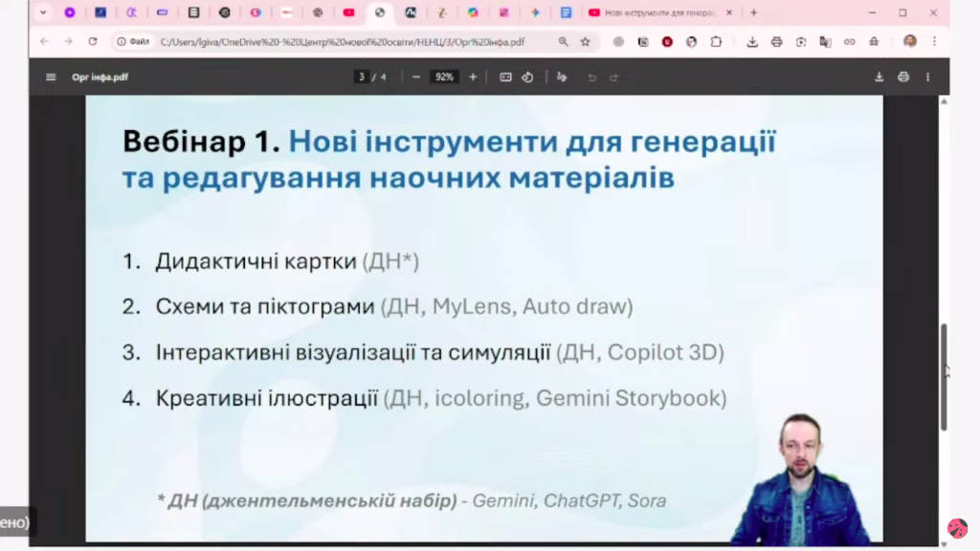Click the page number input field

point(363,77)
